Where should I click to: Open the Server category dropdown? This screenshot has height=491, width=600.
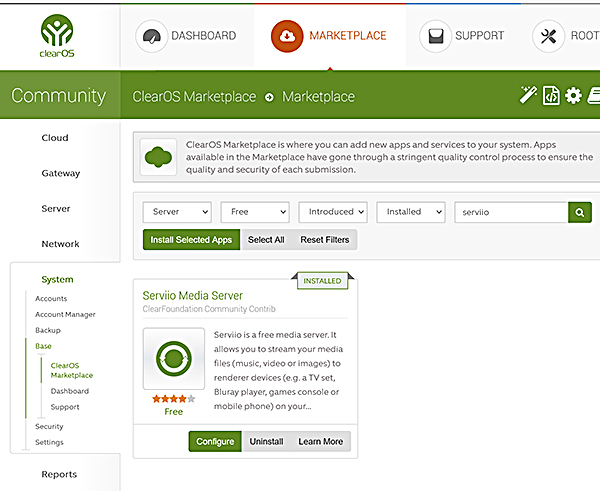[177, 212]
